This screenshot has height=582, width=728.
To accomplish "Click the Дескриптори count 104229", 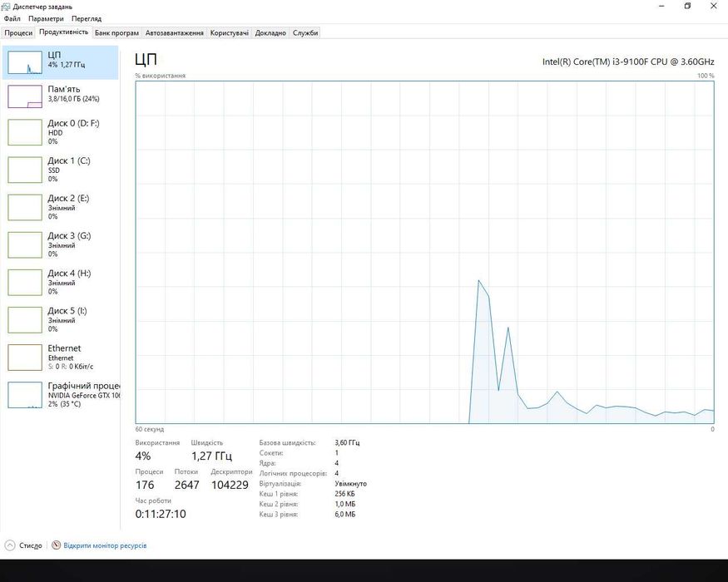I will [x=230, y=485].
